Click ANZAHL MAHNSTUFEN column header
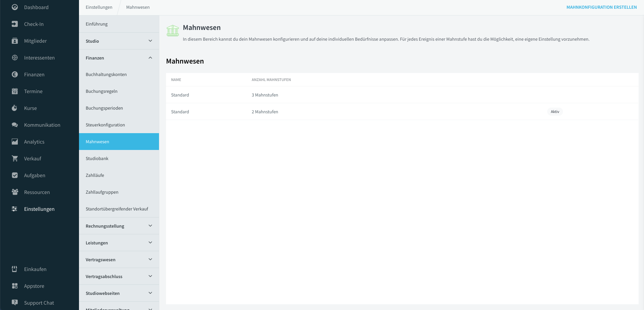The image size is (644, 310). (271, 80)
